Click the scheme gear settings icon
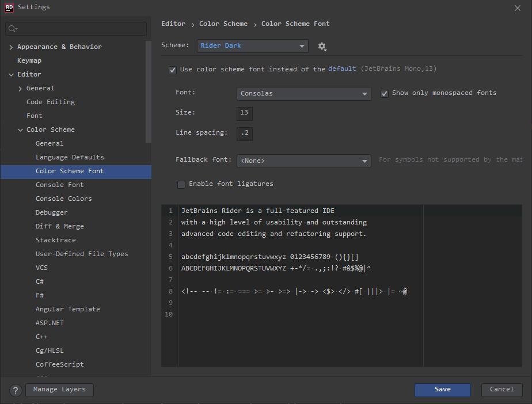The height and width of the screenshot is (404, 532). coord(322,46)
